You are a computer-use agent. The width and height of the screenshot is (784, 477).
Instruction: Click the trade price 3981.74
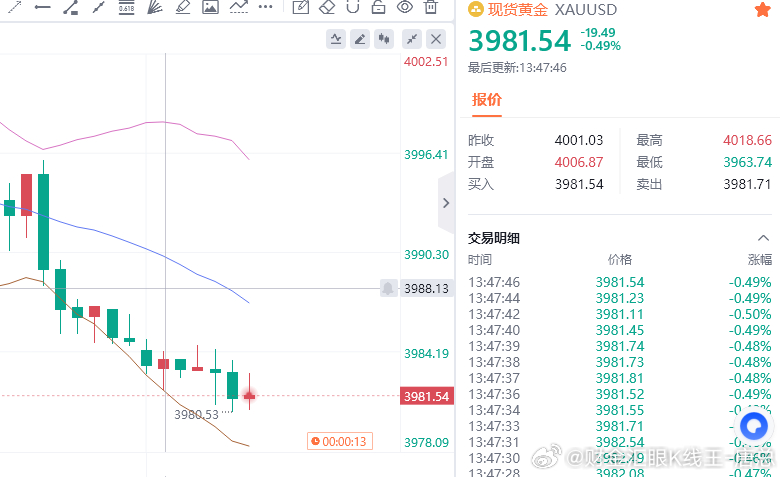[x=620, y=346]
